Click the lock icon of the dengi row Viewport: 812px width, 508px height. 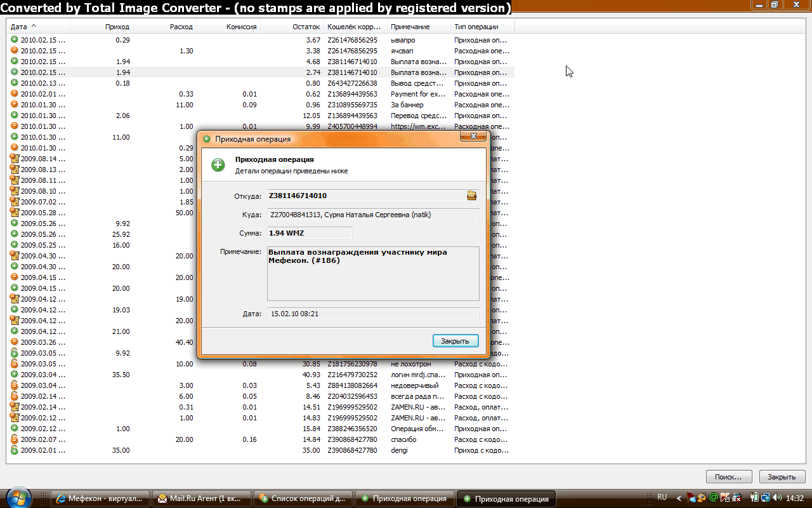pyautogui.click(x=15, y=450)
